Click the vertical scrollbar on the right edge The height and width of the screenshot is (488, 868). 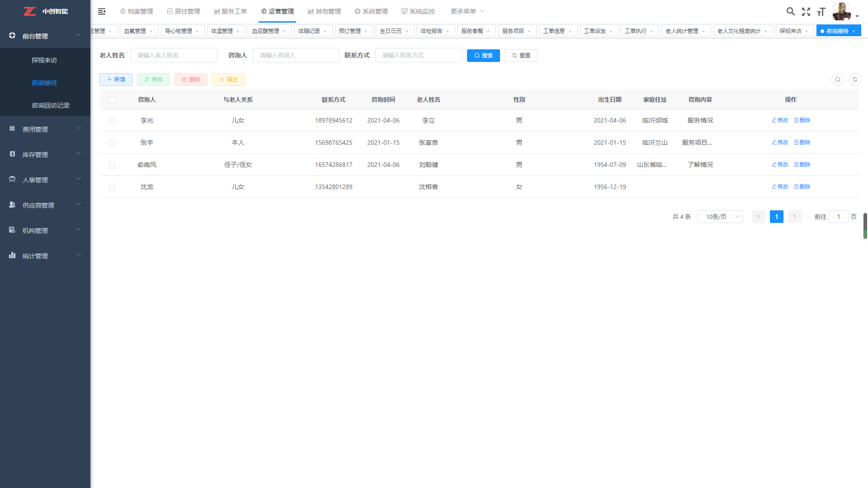pyautogui.click(x=865, y=226)
